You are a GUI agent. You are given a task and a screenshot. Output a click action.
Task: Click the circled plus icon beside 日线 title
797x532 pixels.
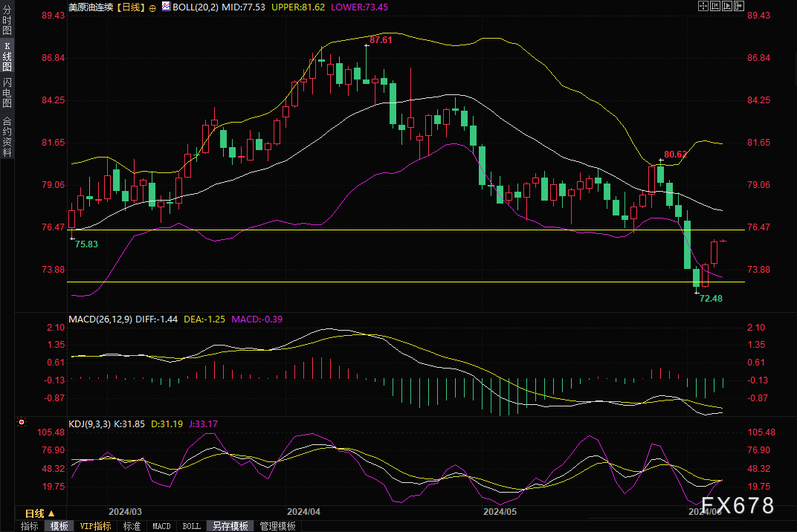[x=152, y=7]
